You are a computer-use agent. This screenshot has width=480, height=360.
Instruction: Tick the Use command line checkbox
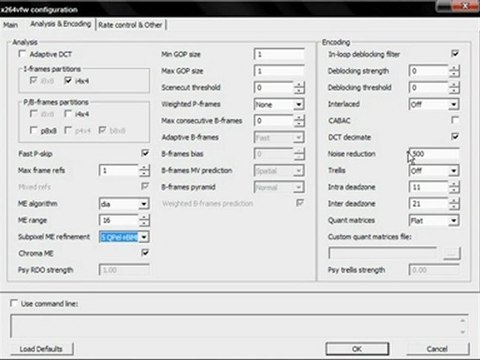coord(14,303)
